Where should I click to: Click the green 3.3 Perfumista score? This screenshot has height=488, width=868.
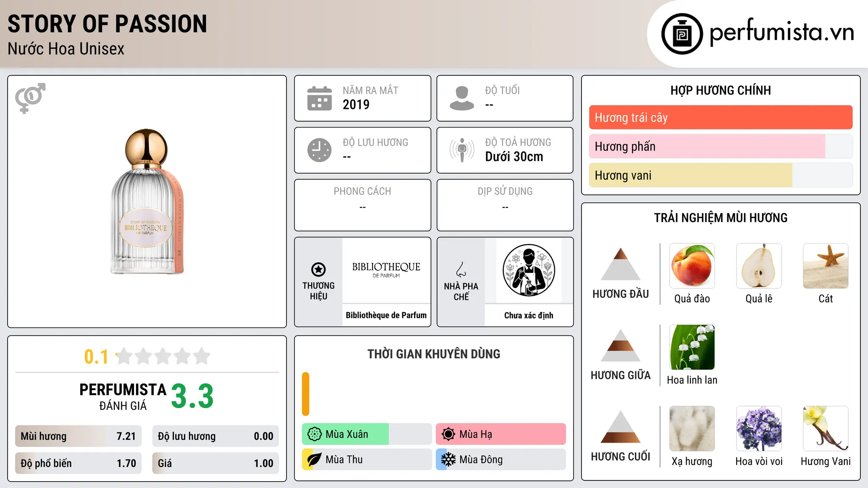pyautogui.click(x=192, y=396)
